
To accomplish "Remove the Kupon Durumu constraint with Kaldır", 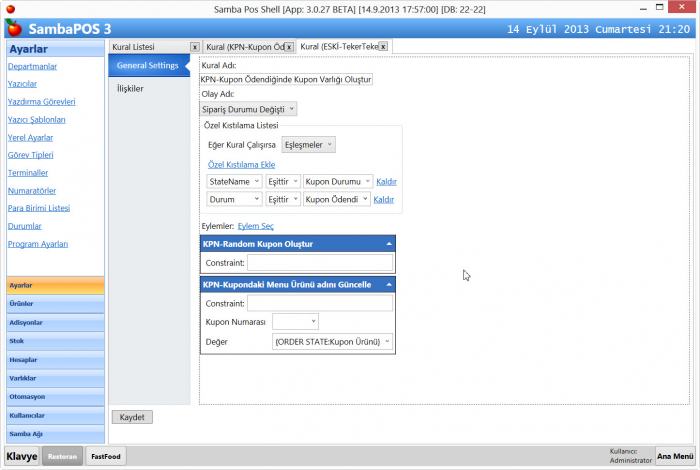I will click(x=385, y=182).
